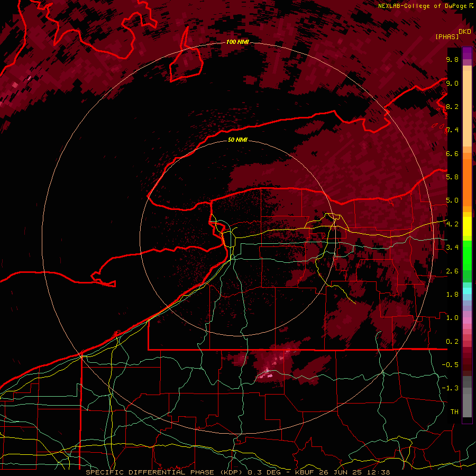Click the NEXLAB-College of DuPage credit text

click(x=423, y=6)
